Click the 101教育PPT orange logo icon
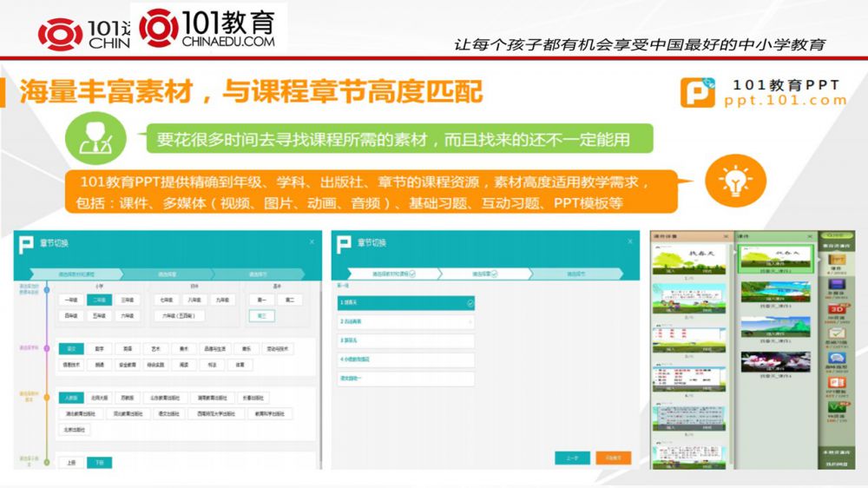The height and width of the screenshot is (488, 868). click(x=697, y=94)
